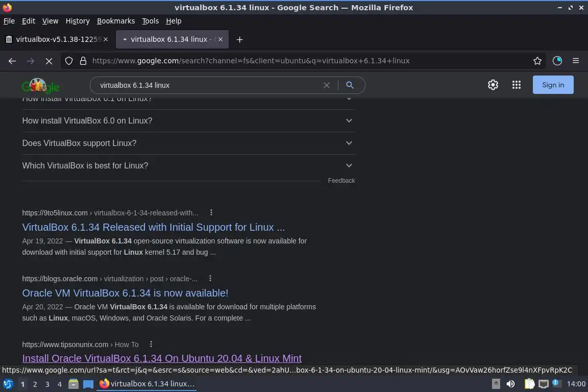This screenshot has width=588, height=392.
Task: Click the 14:00 taskbar clock
Action: coord(576,384)
